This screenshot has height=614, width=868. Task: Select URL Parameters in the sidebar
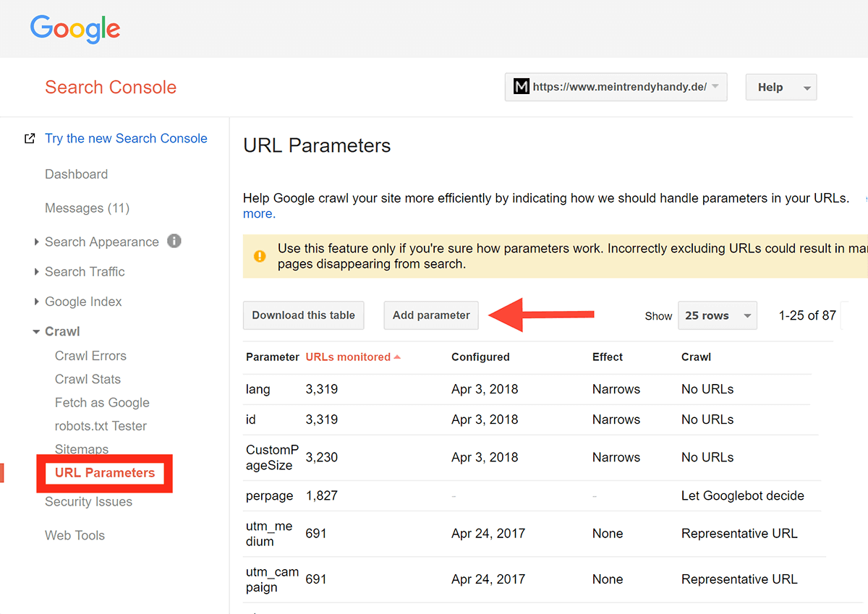(x=105, y=473)
